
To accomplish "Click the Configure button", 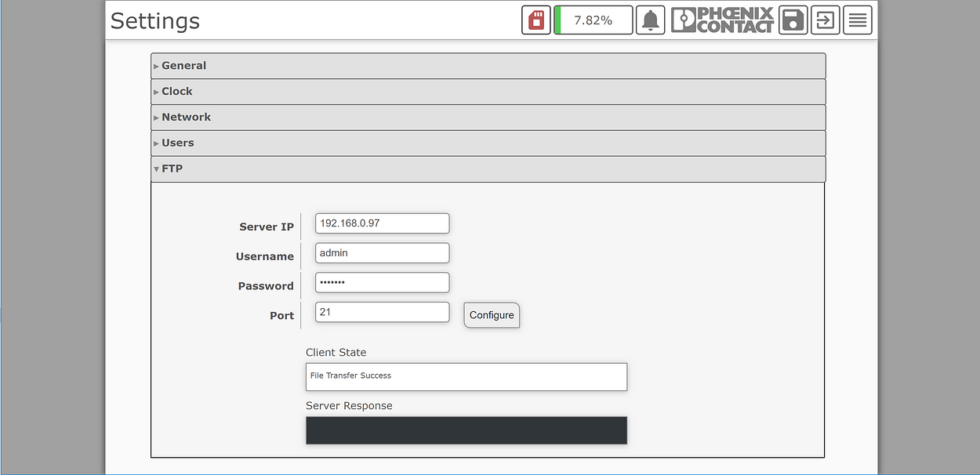I will click(x=492, y=315).
